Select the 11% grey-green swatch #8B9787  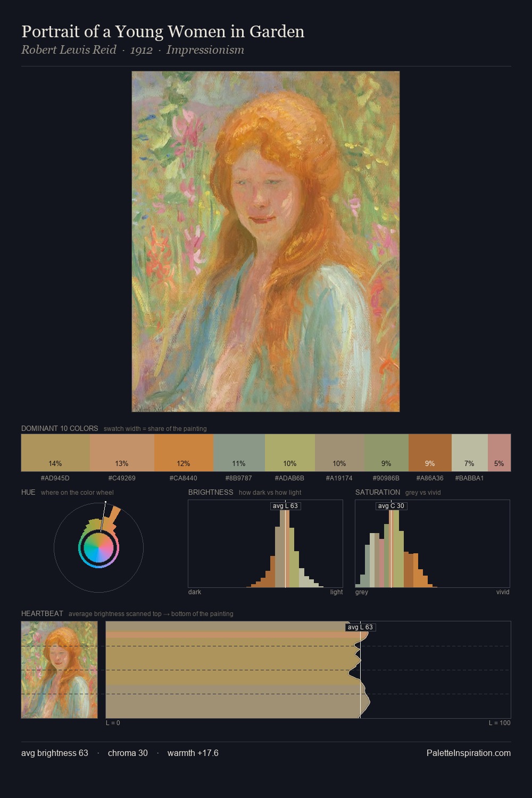(239, 453)
